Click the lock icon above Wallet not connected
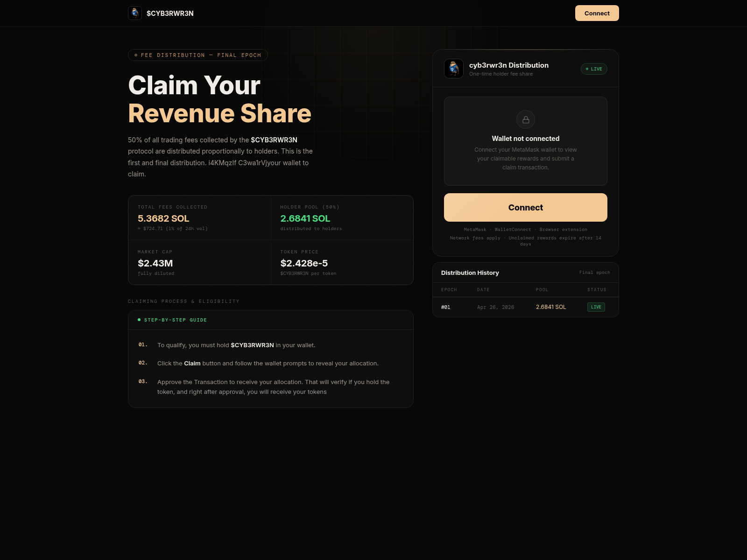 click(526, 119)
